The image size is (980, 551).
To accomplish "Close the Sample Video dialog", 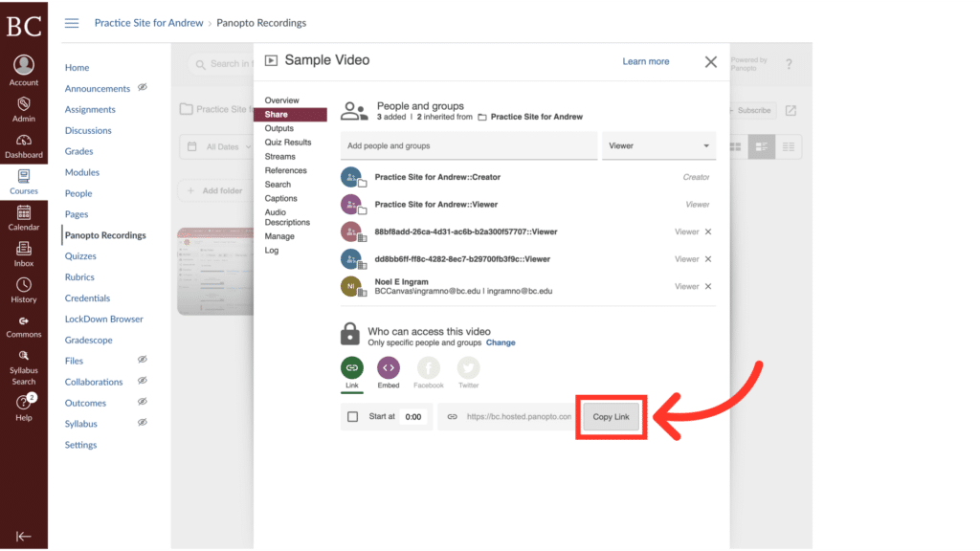I will pos(711,62).
